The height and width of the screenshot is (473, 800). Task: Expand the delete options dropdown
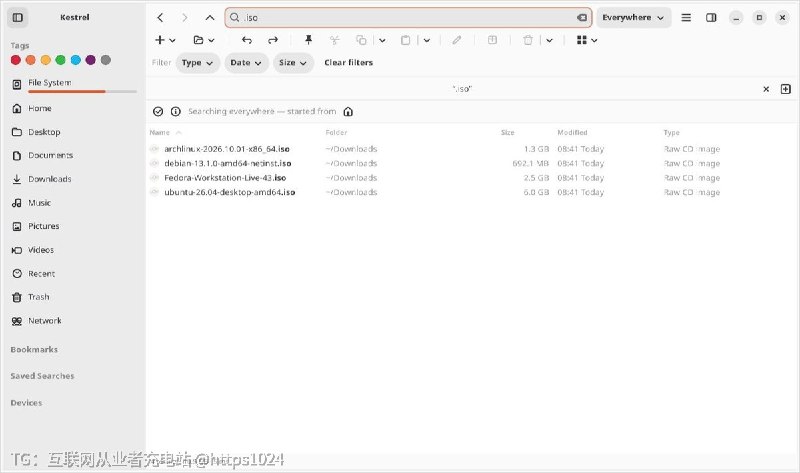(549, 40)
